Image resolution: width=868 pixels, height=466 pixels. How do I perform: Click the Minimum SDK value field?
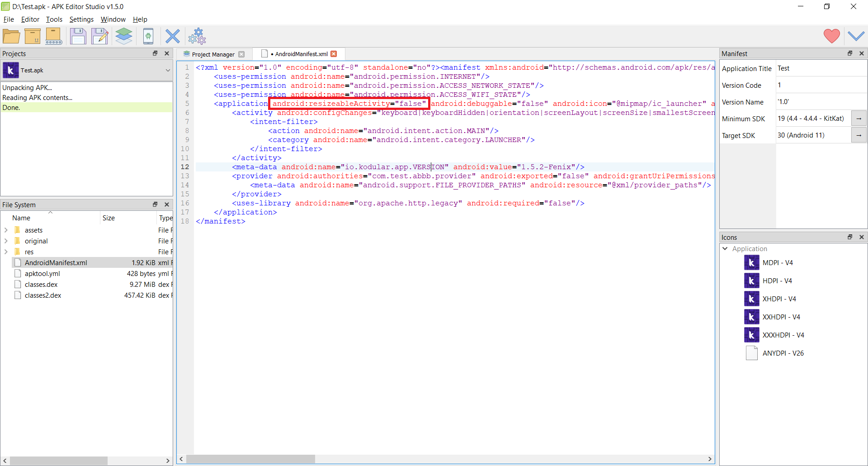(813, 119)
